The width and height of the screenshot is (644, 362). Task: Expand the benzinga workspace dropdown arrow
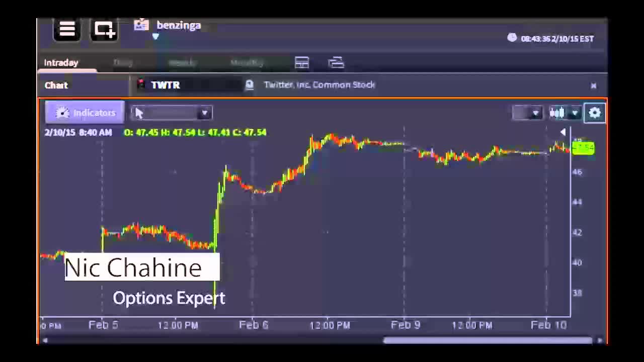pyautogui.click(x=155, y=37)
